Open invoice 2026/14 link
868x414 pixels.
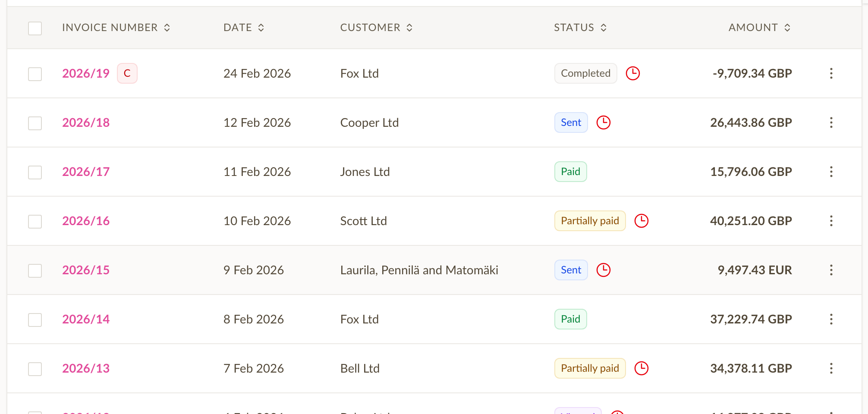86,319
